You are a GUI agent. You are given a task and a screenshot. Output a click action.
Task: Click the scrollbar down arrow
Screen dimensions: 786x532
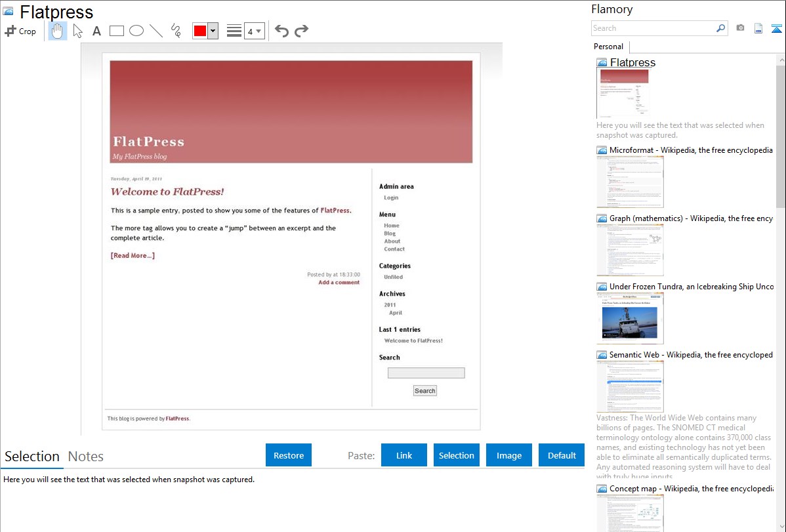pos(782,527)
